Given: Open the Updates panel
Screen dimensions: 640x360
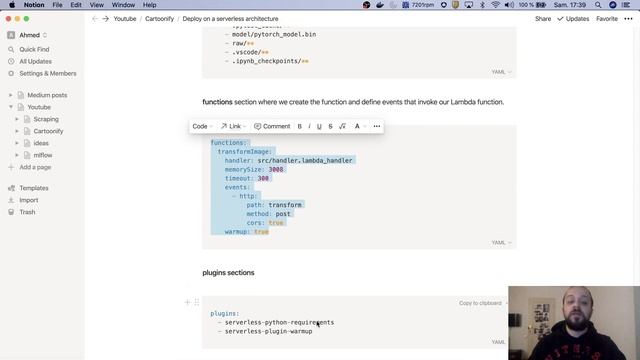Looking at the screenshot, I should coord(573,19).
